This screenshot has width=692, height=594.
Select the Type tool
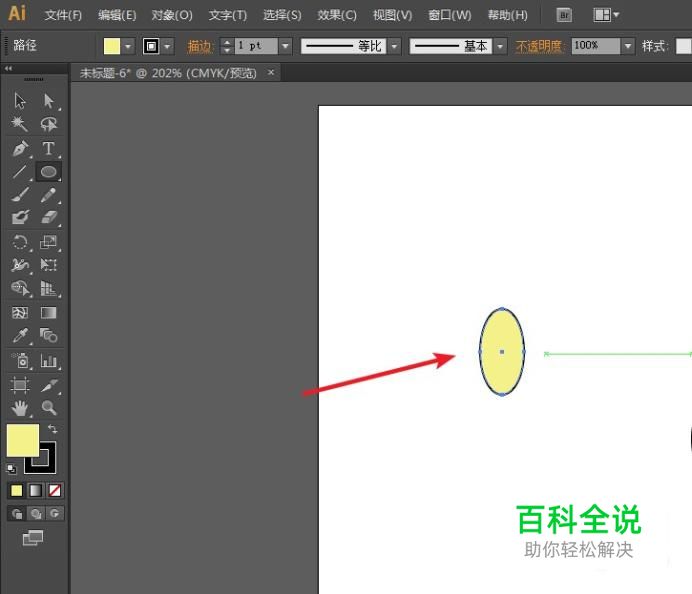click(49, 148)
